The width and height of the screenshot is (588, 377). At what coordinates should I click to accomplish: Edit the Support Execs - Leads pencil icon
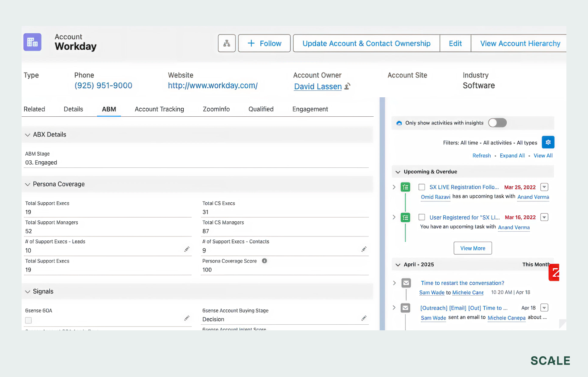187,249
